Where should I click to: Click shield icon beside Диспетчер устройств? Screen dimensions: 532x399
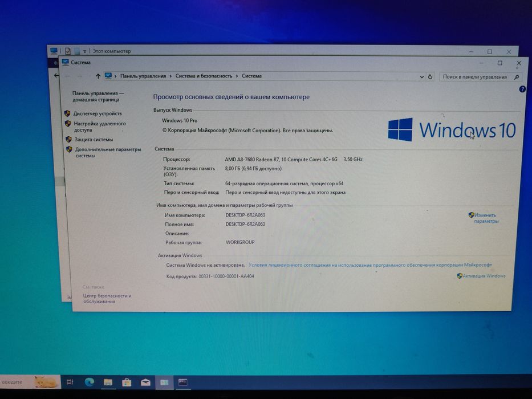click(67, 113)
